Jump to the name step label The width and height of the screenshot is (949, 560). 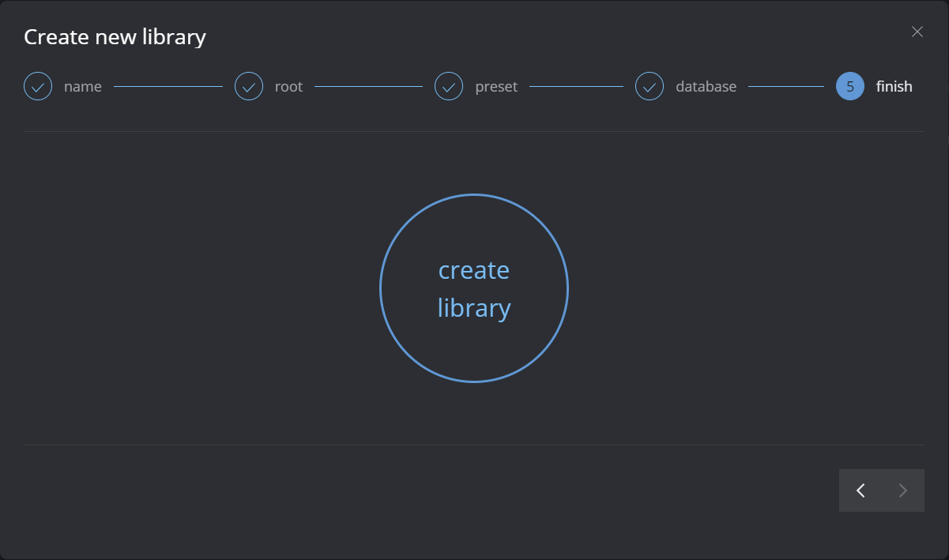pos(83,87)
